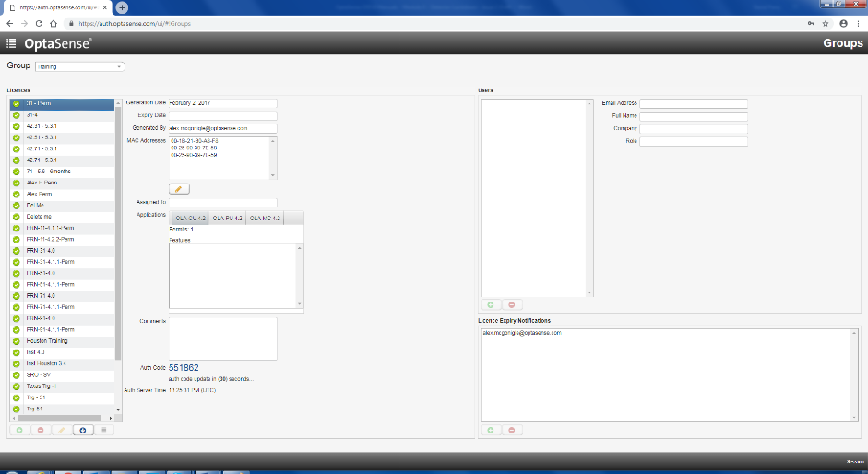Add a user with the green plus button
This screenshot has width=868, height=474.
[x=490, y=304]
